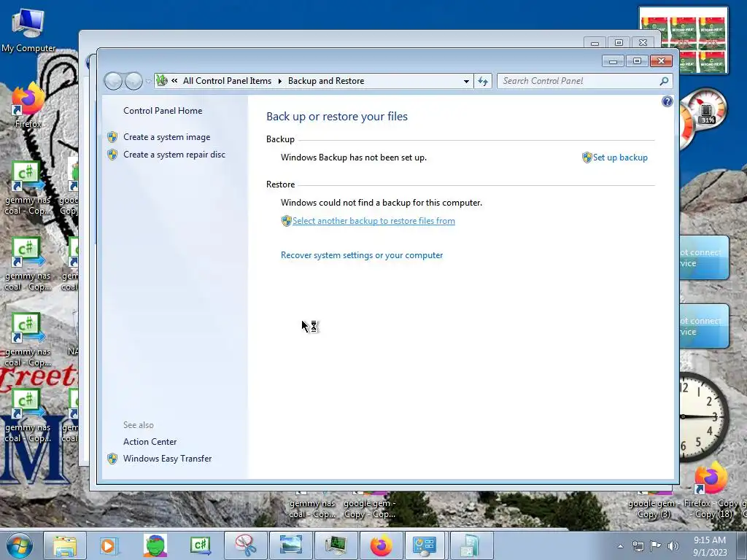Click the search magnifier icon
747x560 pixels.
[x=664, y=81]
